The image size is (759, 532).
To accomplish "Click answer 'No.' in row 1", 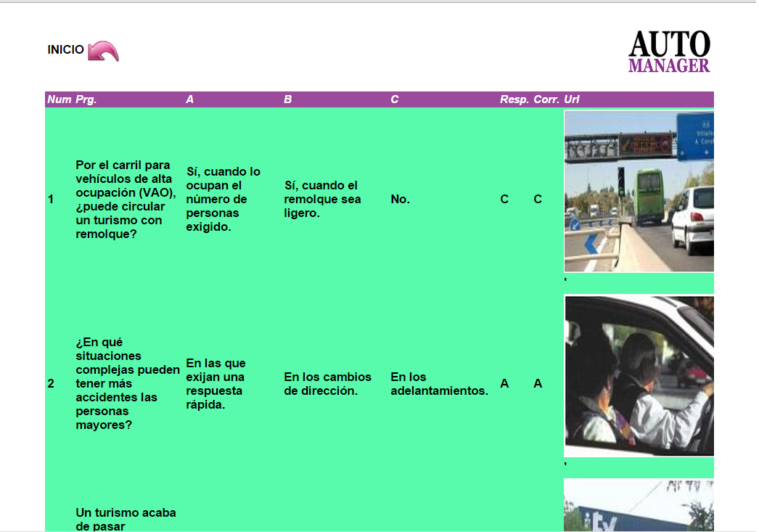I will [x=401, y=199].
